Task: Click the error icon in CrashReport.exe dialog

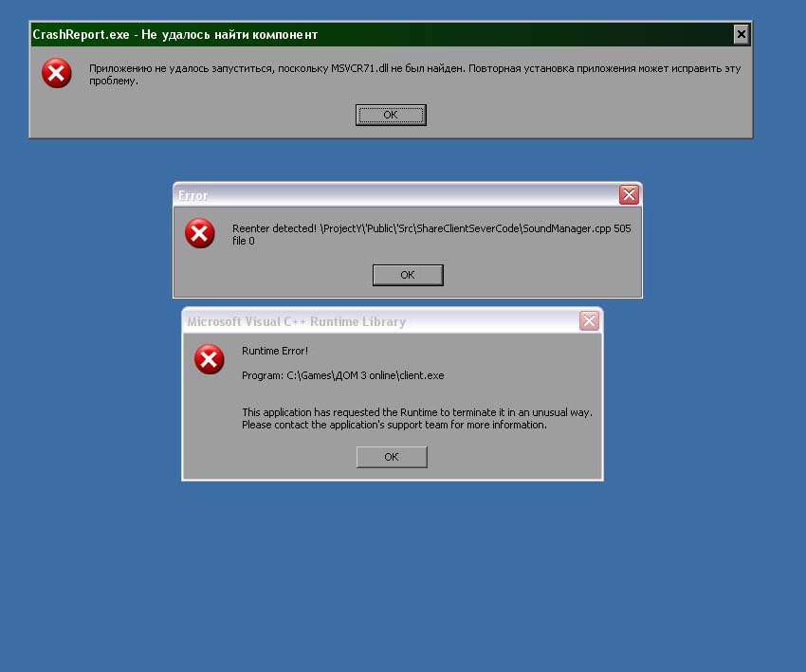Action: 57,73
